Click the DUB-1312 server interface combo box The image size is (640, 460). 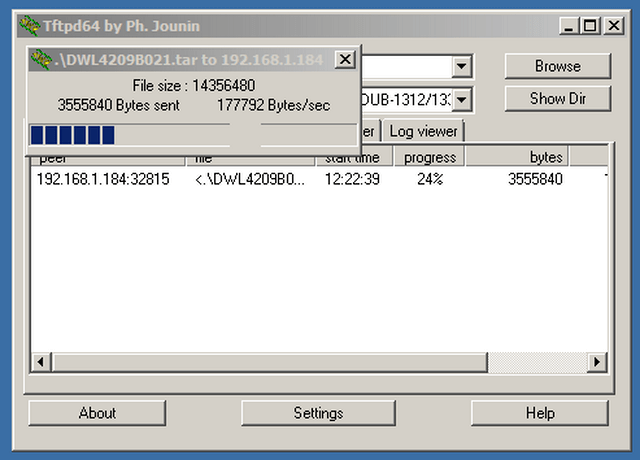tap(416, 100)
